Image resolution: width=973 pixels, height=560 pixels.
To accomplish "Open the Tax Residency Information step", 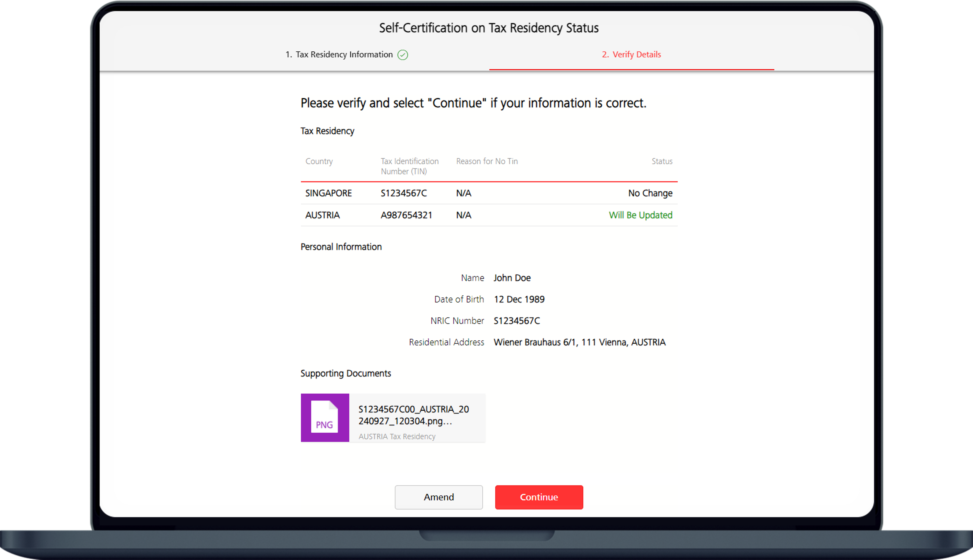I will pyautogui.click(x=344, y=55).
